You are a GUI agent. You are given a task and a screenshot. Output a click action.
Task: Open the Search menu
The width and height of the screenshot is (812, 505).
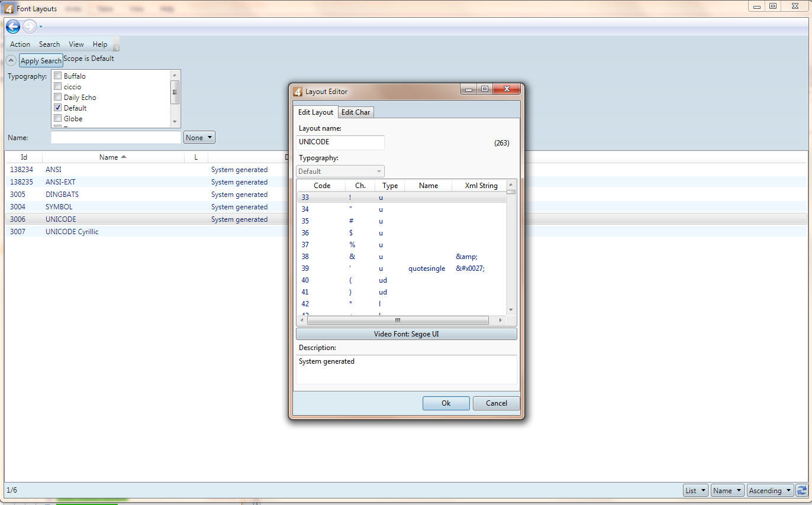tap(50, 44)
